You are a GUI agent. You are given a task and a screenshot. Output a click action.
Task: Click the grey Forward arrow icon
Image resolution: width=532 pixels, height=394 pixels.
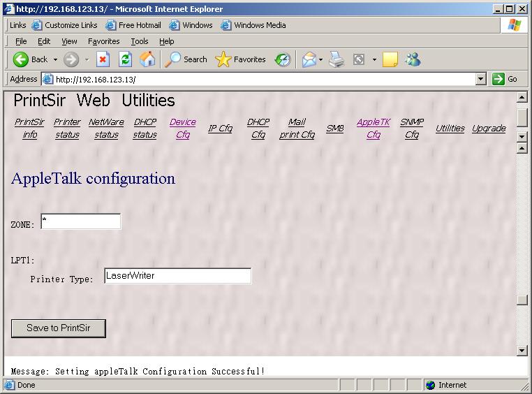point(71,59)
